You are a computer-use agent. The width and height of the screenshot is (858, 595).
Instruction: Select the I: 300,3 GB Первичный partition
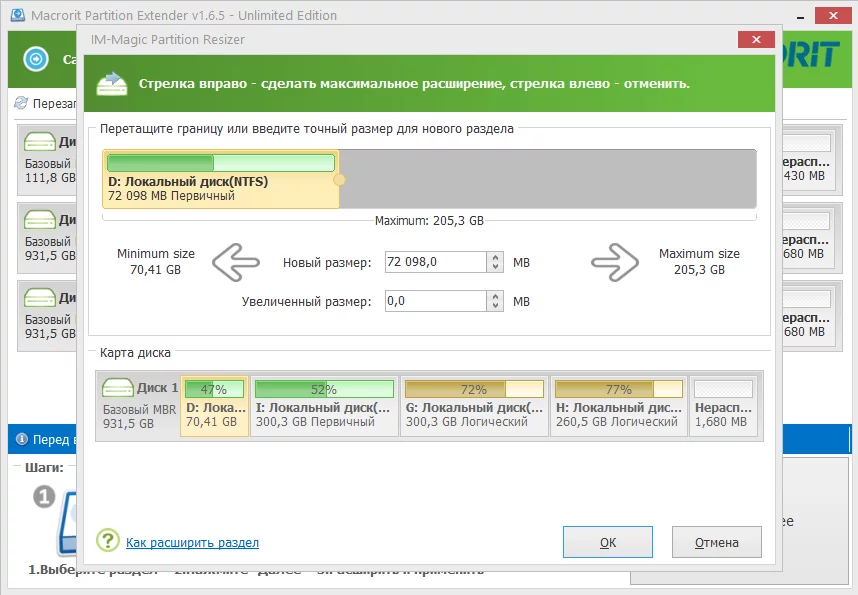coord(324,406)
